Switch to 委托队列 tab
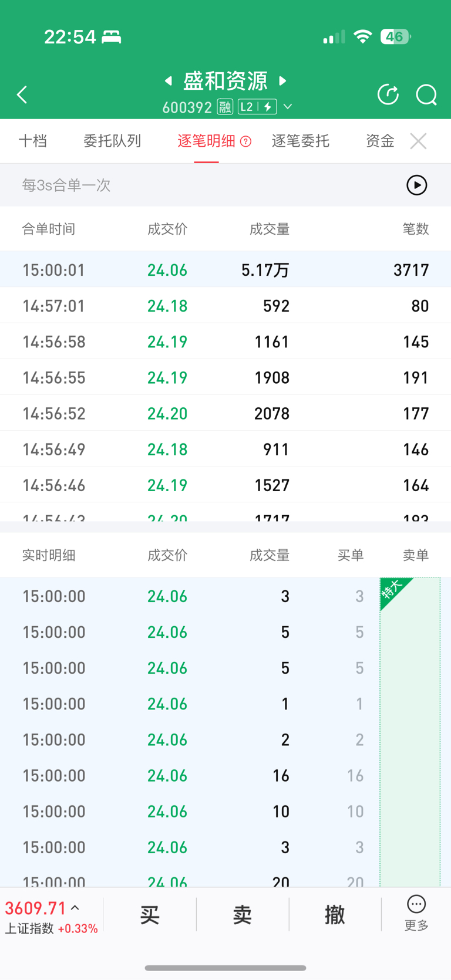 [112, 141]
